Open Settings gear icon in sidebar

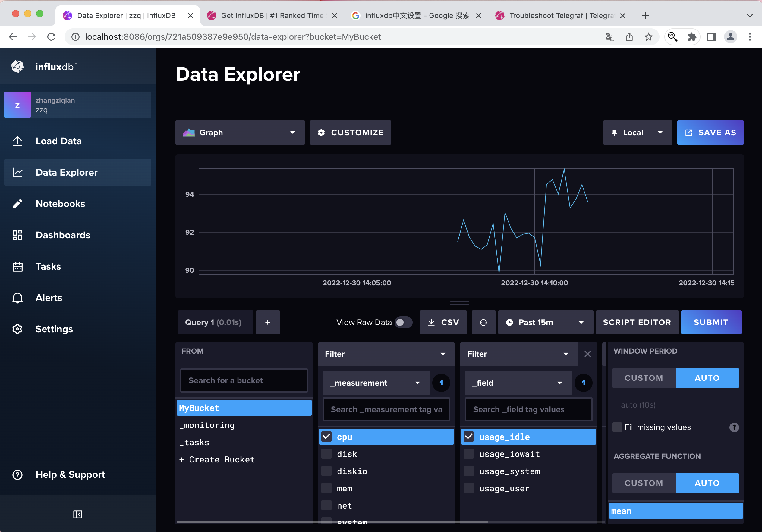[x=17, y=329]
